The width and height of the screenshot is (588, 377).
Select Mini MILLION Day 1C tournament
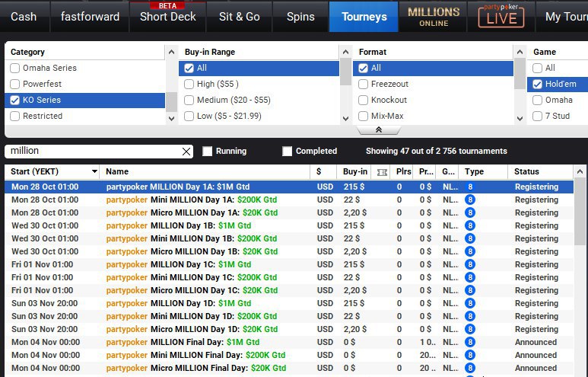(x=289, y=277)
